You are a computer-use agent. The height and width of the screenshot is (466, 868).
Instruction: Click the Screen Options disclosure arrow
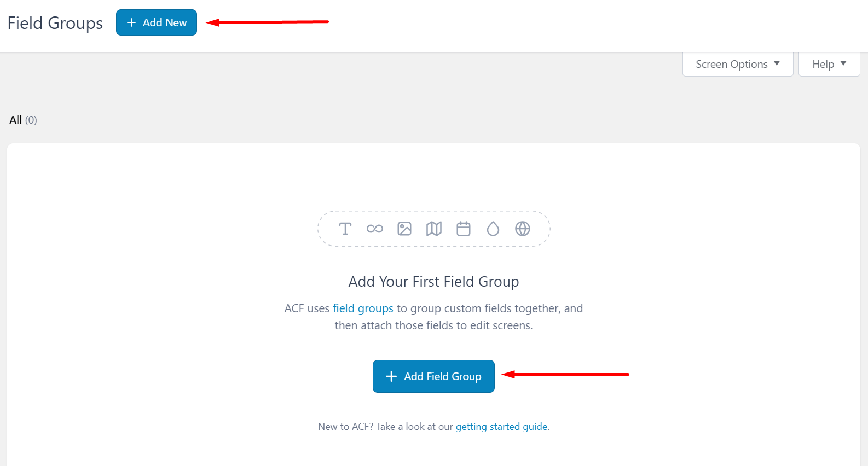point(778,64)
